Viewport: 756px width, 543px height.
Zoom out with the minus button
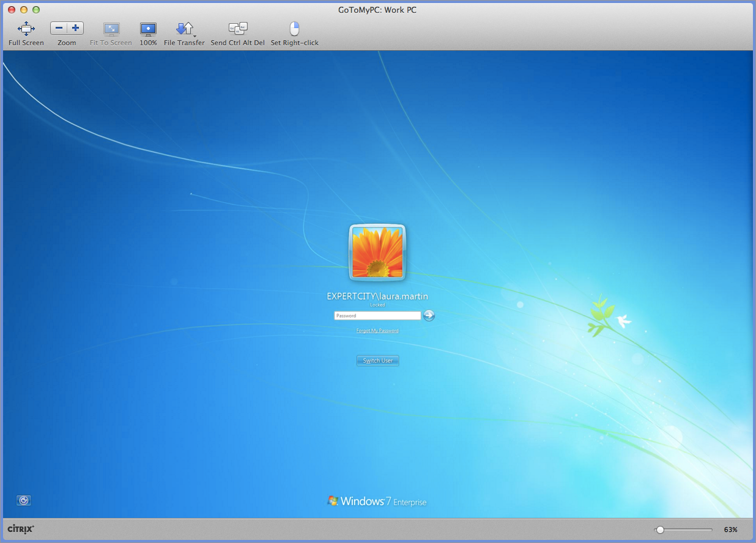(x=59, y=28)
